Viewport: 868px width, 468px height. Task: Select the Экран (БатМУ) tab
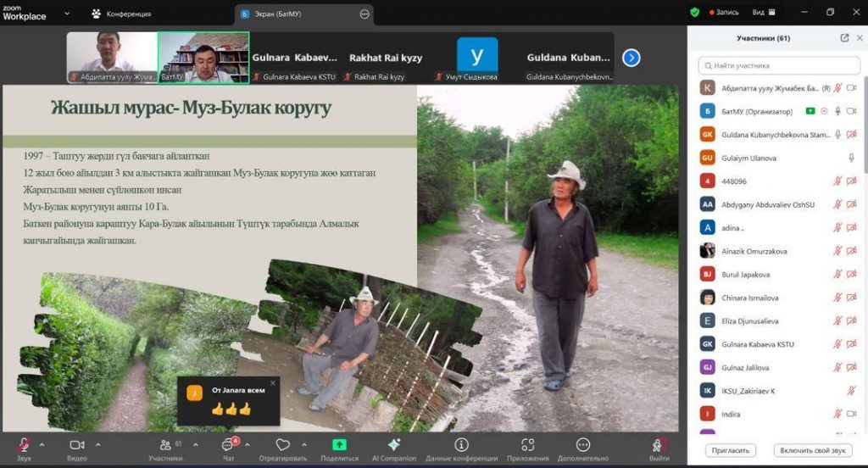[x=281, y=14]
